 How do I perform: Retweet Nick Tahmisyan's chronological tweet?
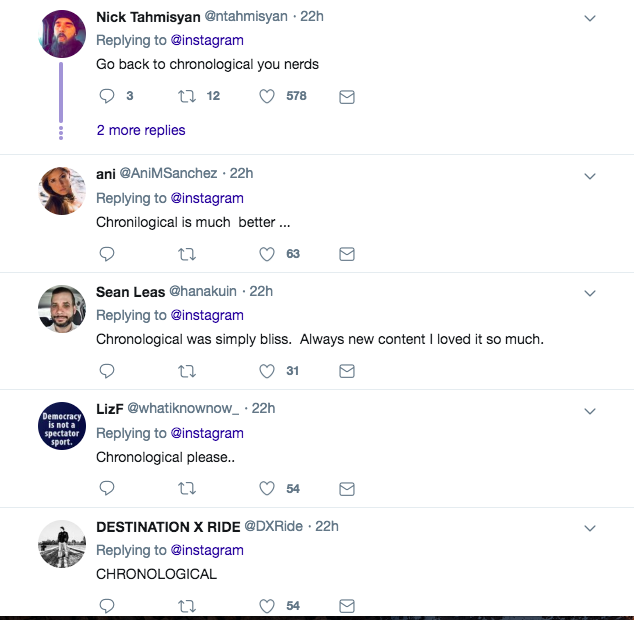tap(186, 97)
